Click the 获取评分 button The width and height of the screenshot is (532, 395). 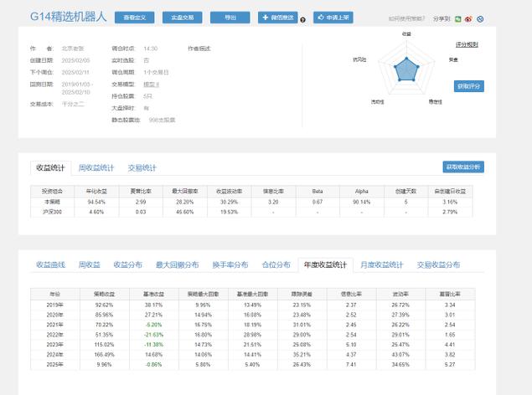pos(468,85)
